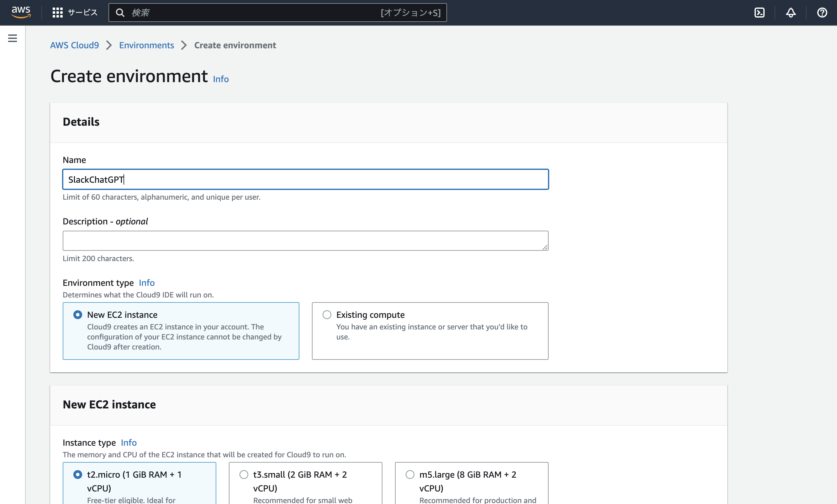Open Info link next to Environment type
This screenshot has height=504, width=837.
coord(146,283)
